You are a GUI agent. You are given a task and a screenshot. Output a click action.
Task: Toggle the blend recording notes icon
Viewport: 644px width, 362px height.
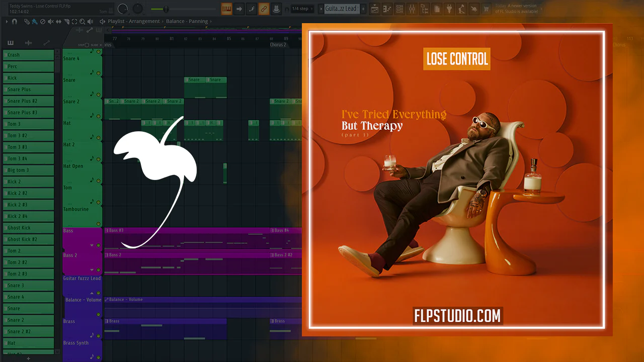pyautogui.click(x=251, y=9)
